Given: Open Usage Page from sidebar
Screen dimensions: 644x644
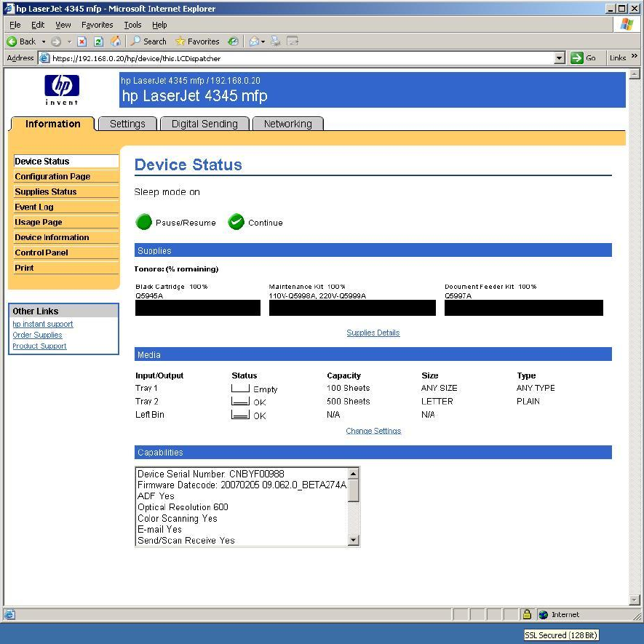Looking at the screenshot, I should tap(66, 222).
